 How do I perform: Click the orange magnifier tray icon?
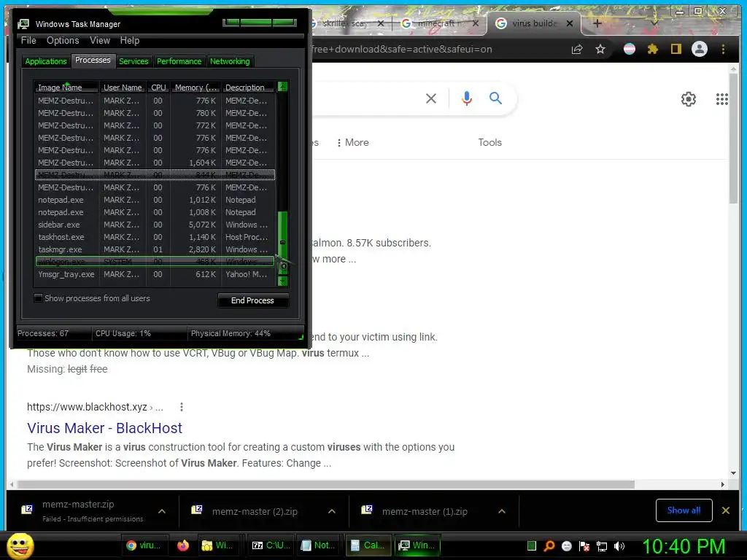pyautogui.click(x=549, y=546)
